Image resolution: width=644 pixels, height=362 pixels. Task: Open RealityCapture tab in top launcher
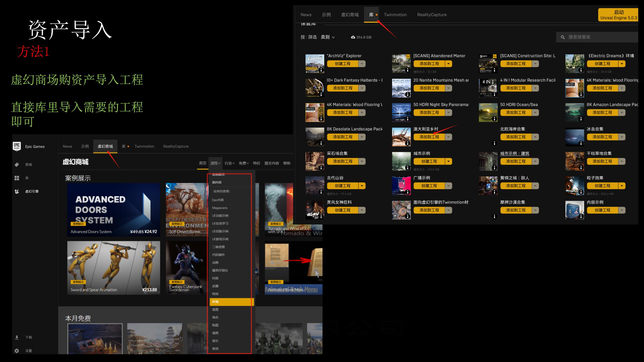pos(432,15)
